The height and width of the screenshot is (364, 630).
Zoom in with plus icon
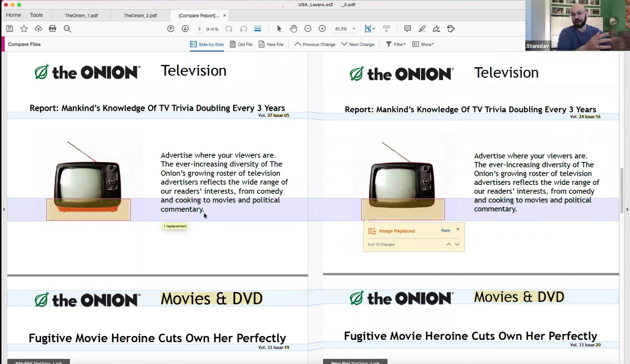click(x=322, y=29)
